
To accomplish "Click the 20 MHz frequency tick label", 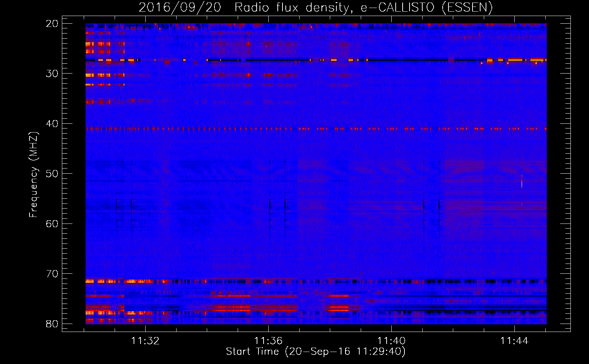I will click(x=52, y=24).
